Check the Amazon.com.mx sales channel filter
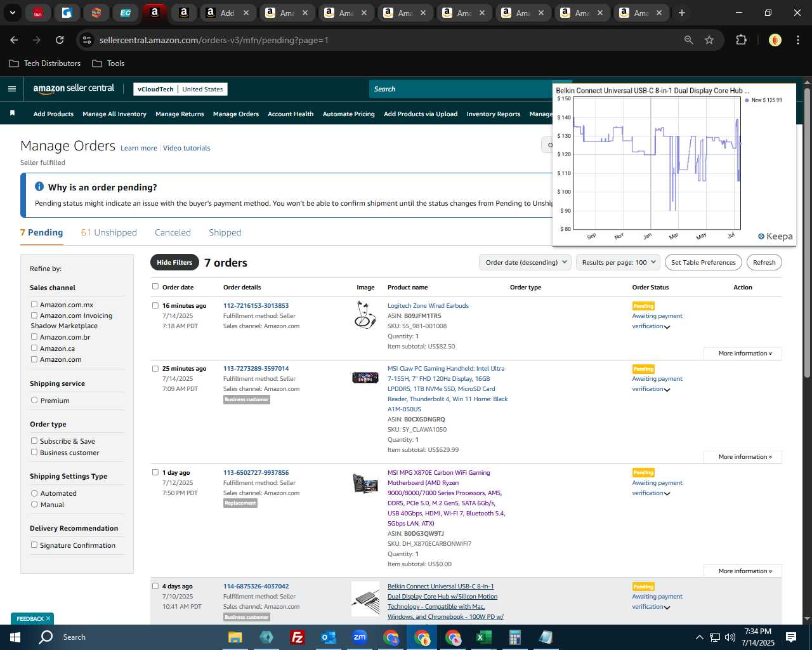812x650 pixels. 34,305
